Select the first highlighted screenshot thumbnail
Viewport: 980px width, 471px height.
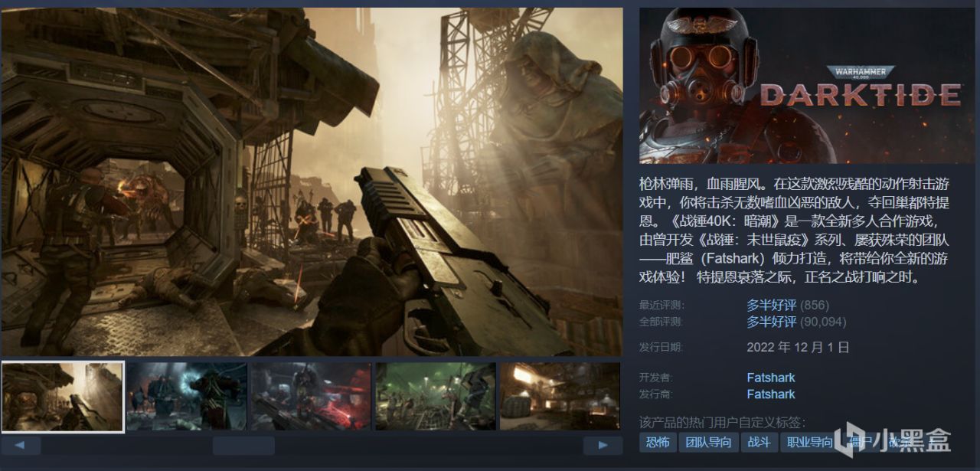[x=63, y=397]
